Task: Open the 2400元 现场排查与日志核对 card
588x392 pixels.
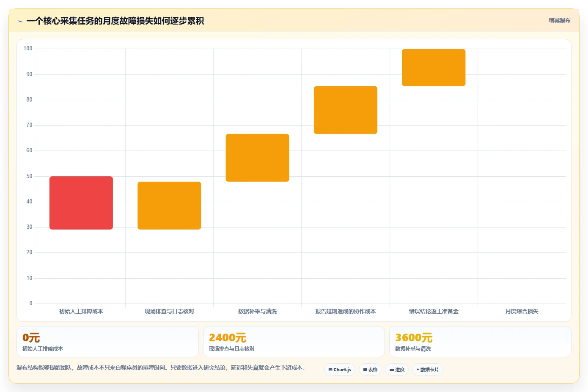Action: tap(294, 342)
